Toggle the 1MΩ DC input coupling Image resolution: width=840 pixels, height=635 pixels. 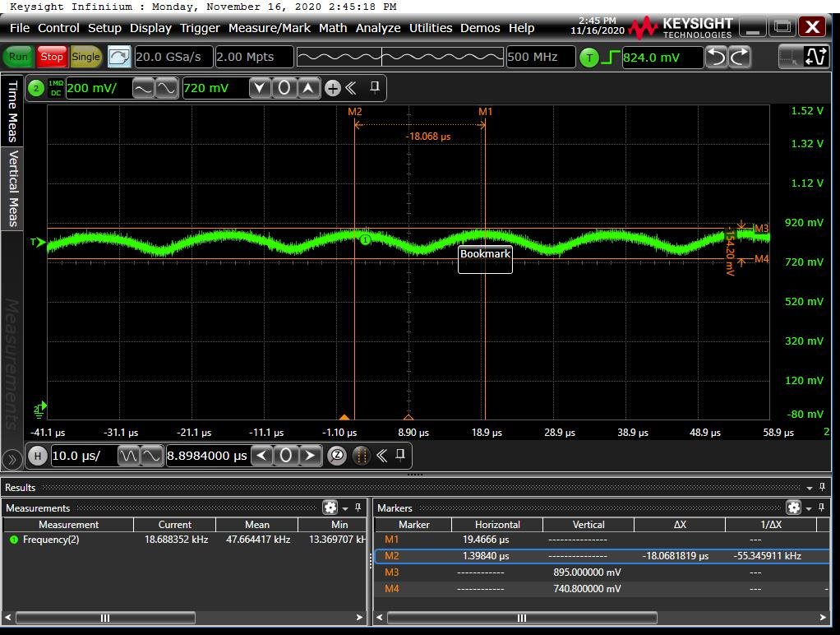(x=56, y=89)
